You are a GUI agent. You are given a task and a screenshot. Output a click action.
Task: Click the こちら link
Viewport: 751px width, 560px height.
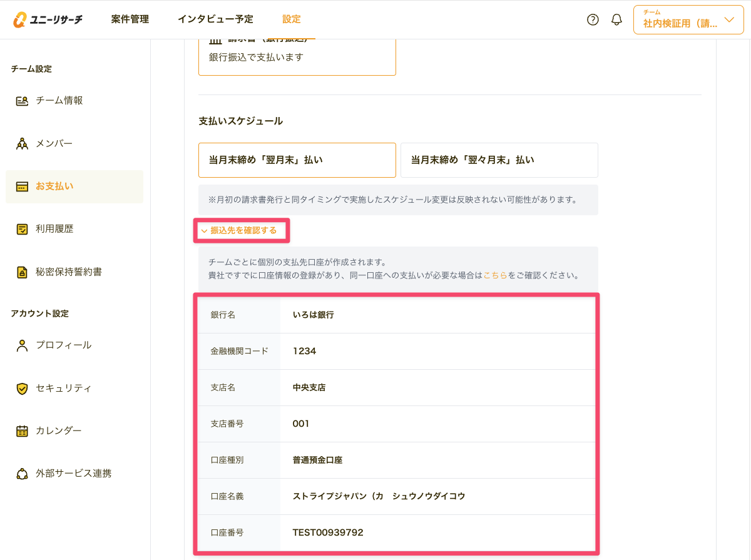pyautogui.click(x=495, y=275)
